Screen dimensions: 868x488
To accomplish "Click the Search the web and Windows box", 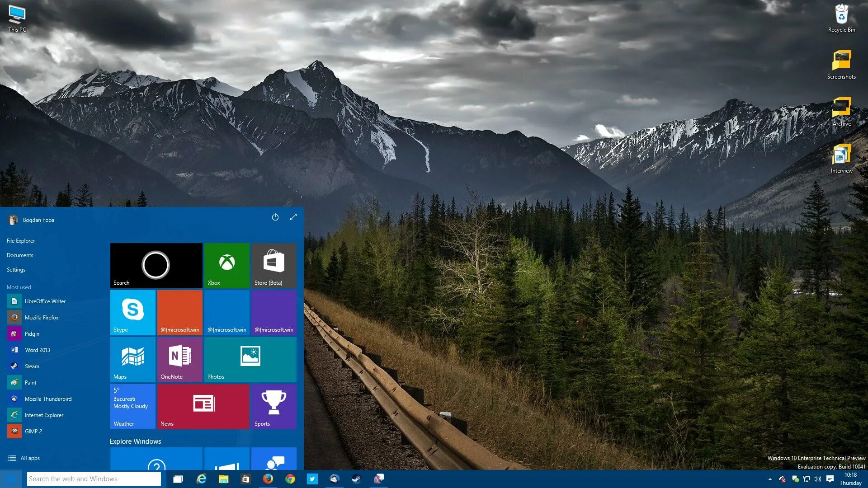I will 94,479.
